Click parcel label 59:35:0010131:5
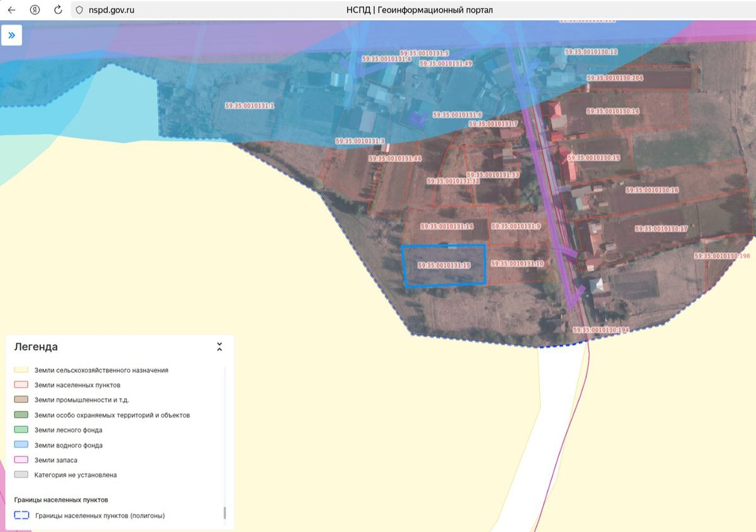The image size is (756, 532). (x=424, y=53)
